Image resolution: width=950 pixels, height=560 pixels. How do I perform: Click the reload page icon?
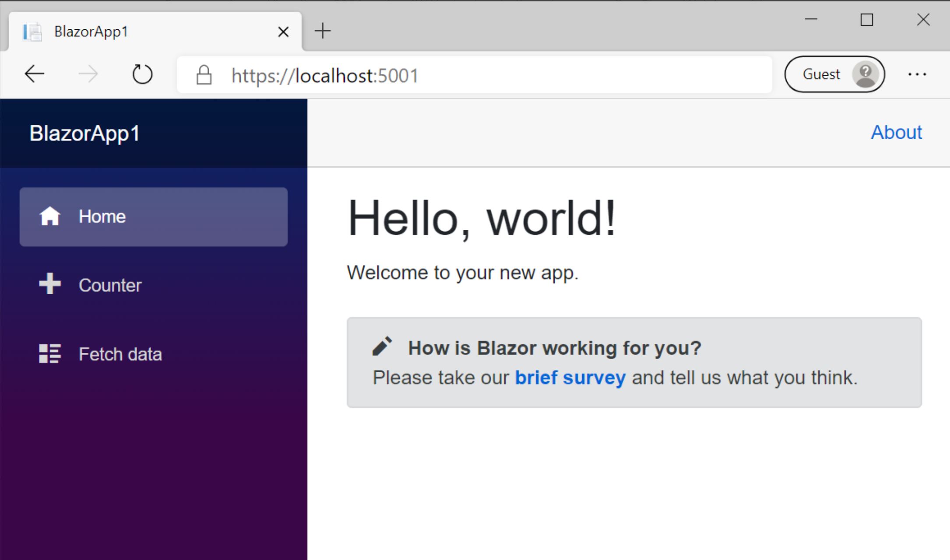coord(142,73)
